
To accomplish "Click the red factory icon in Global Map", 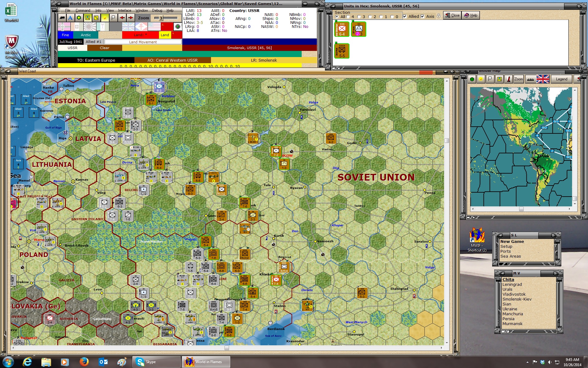I will [509, 79].
